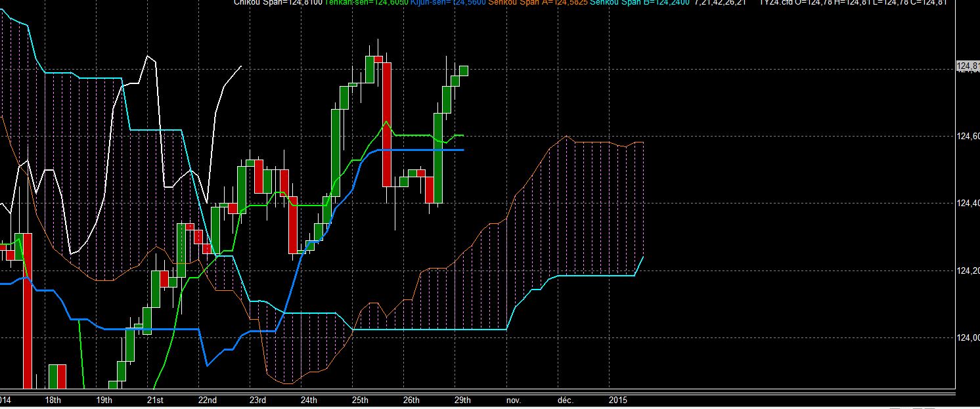Click the 25th date axis label

(x=360, y=400)
